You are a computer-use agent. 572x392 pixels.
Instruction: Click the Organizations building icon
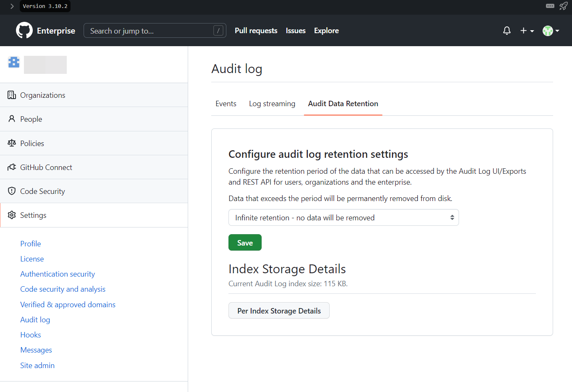(12, 95)
